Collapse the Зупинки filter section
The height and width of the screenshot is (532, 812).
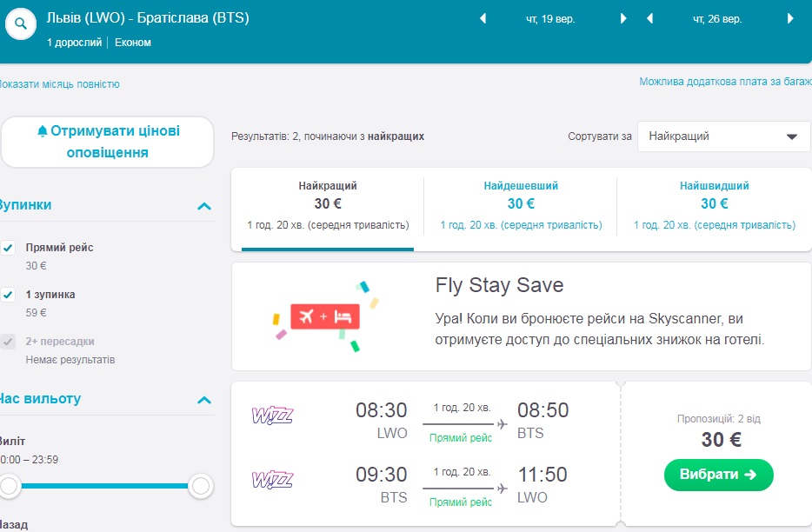tap(204, 206)
